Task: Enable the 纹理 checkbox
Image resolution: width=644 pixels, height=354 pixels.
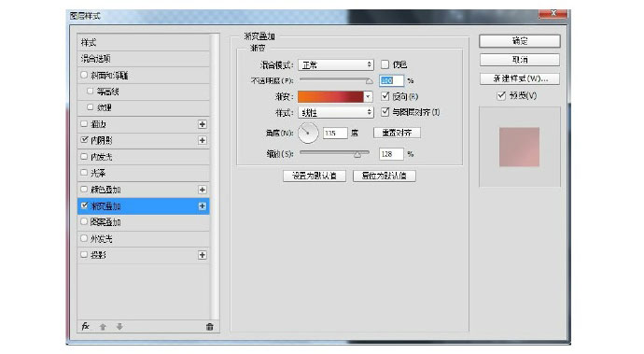Action: click(x=91, y=107)
